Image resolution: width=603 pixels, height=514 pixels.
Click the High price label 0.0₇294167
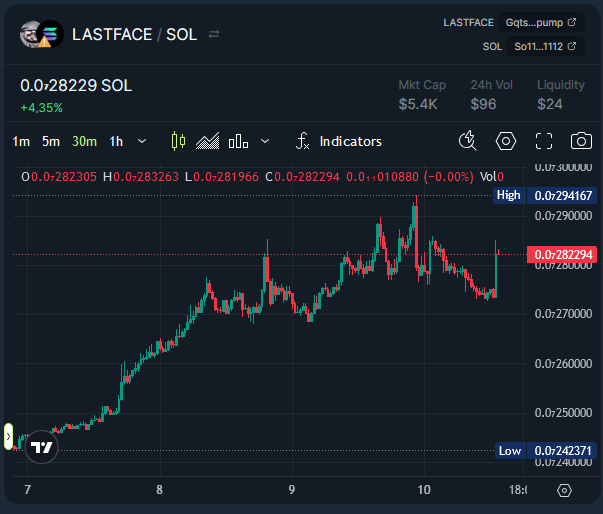click(563, 196)
